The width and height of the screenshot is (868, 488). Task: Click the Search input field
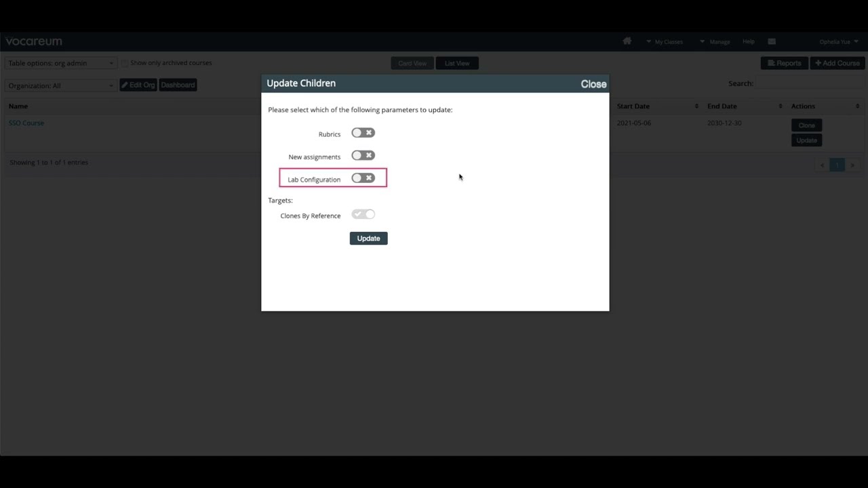810,83
